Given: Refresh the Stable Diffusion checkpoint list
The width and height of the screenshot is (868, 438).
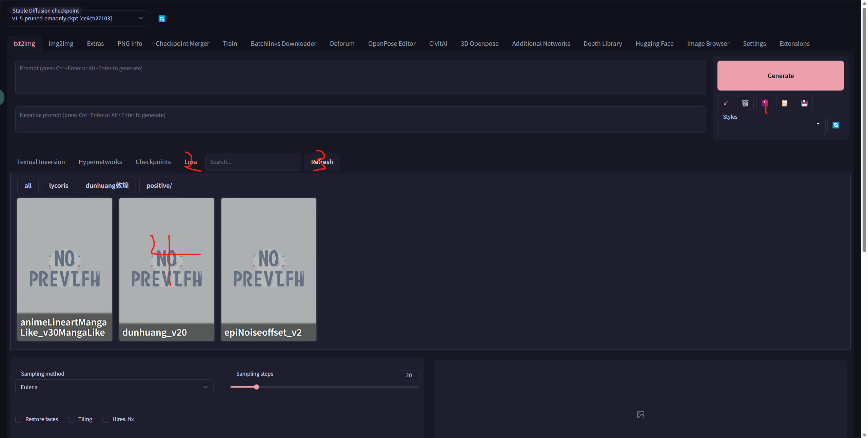Looking at the screenshot, I should [162, 19].
